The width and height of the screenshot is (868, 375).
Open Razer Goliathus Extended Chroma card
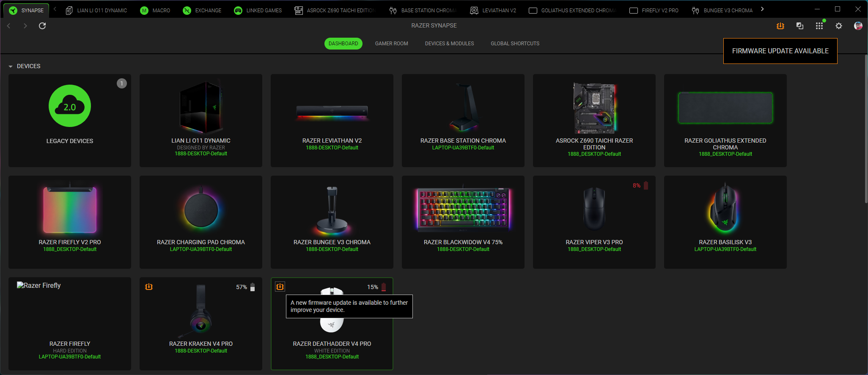725,121
